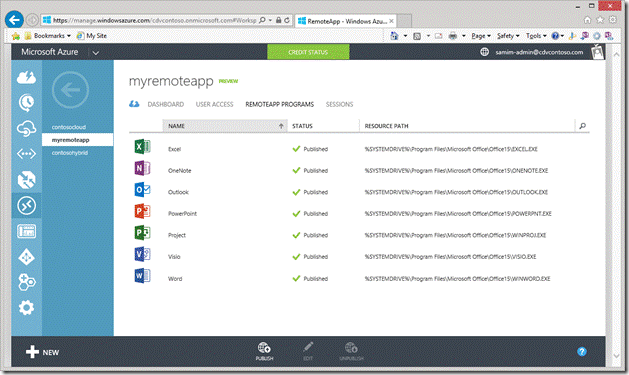The image size is (629, 375).
Task: Click the page scrollbar down arrow
Action: tap(617, 355)
